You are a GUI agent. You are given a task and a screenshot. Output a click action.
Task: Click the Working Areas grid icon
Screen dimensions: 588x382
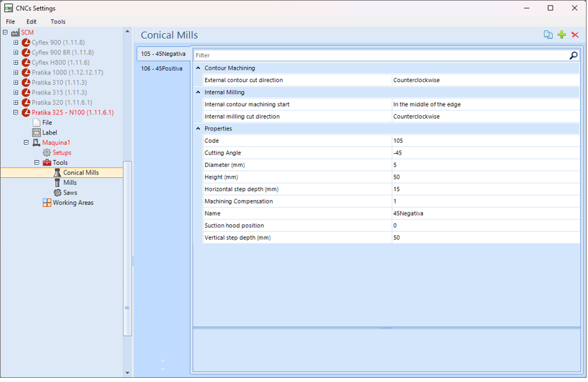tap(47, 203)
